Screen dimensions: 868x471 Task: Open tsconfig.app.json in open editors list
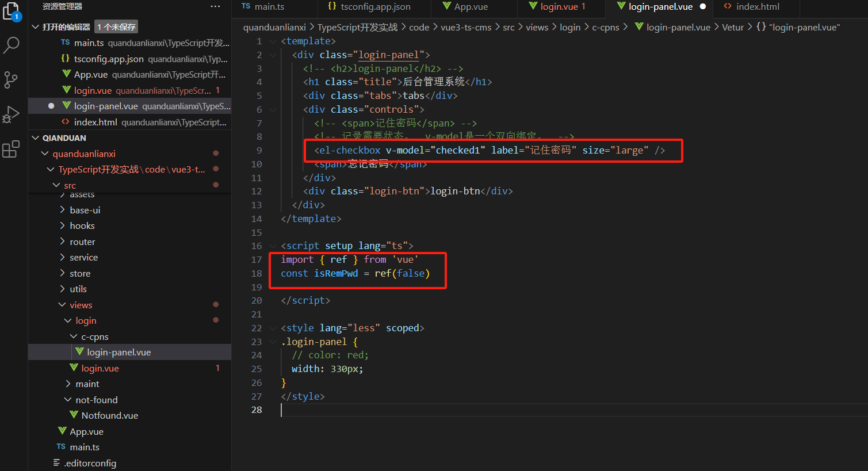(129, 59)
